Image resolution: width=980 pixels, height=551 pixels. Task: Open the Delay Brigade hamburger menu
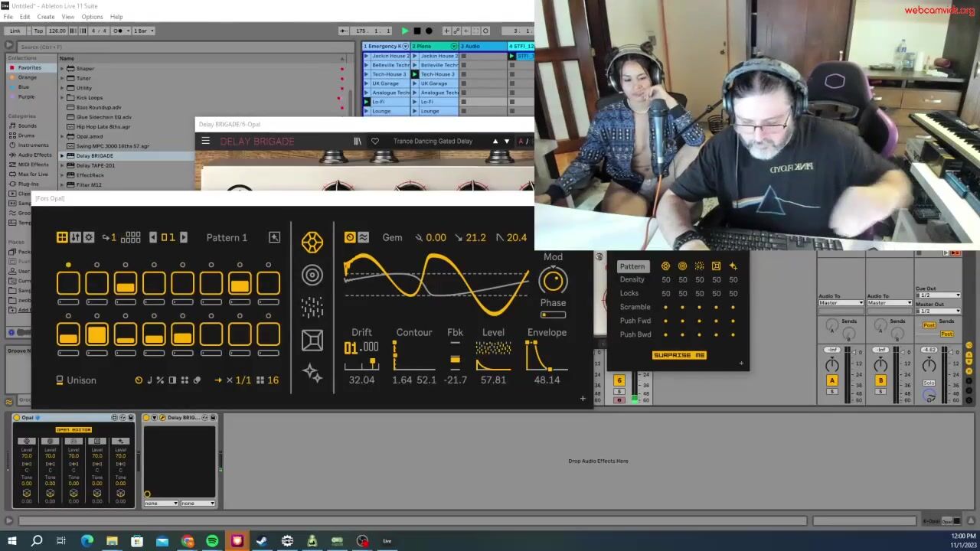pos(205,142)
